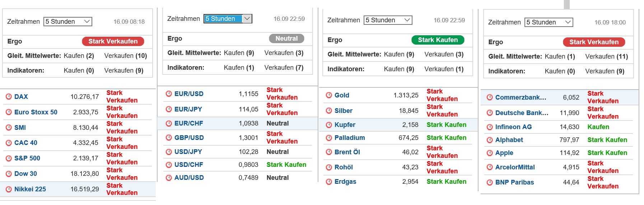
Task: Click the clock icon next to Nikkei 225
Action: pos(9,189)
